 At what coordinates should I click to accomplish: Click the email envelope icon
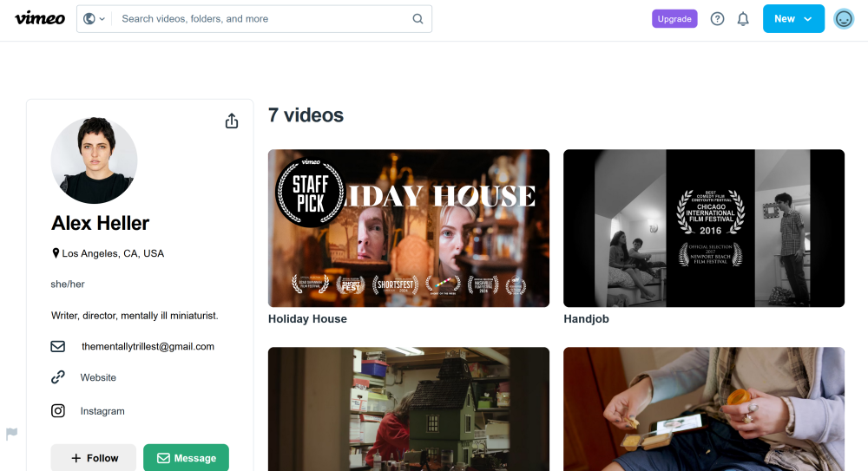point(58,346)
